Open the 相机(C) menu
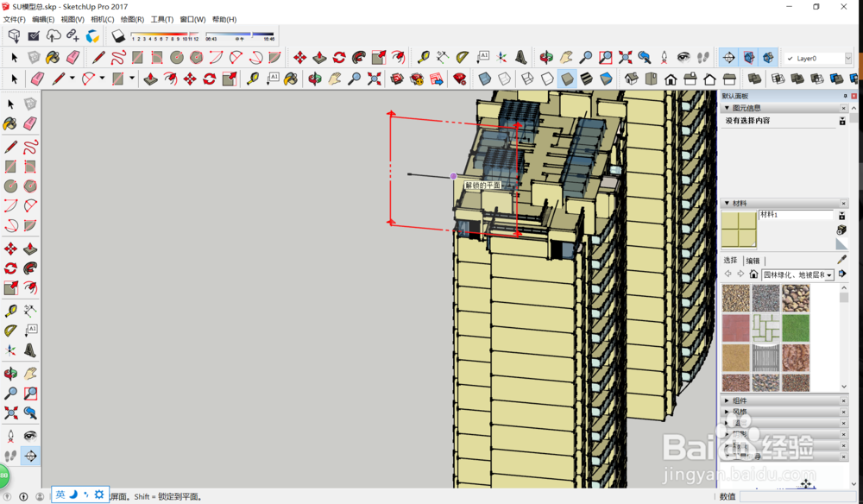Image resolution: width=863 pixels, height=504 pixels. click(x=103, y=19)
